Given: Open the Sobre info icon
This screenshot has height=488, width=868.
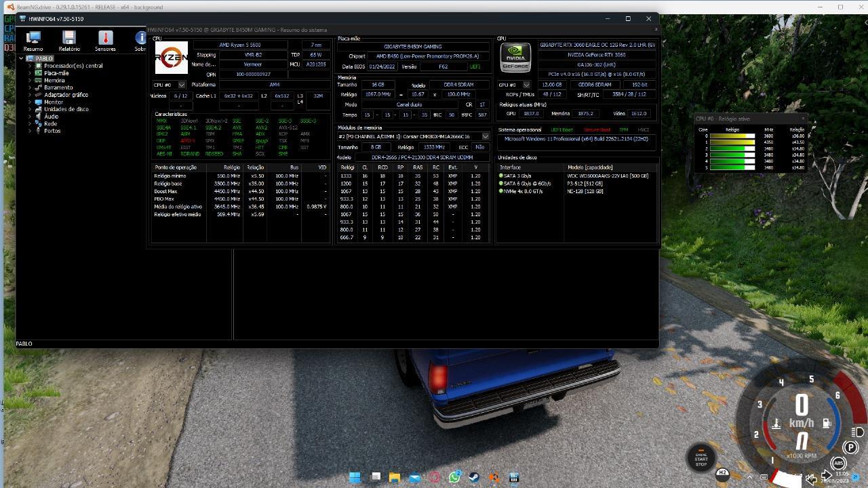Looking at the screenshot, I should [140, 41].
